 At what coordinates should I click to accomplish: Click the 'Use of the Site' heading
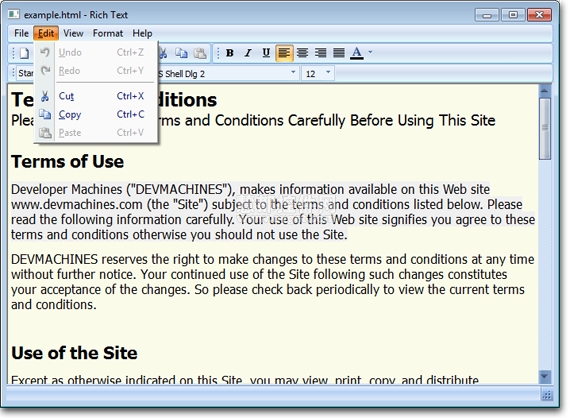(x=74, y=353)
